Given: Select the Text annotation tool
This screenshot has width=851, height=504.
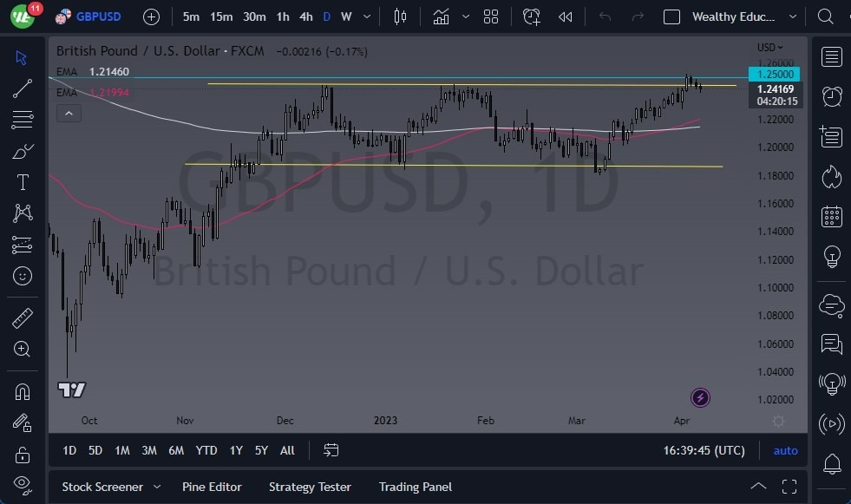Looking at the screenshot, I should pyautogui.click(x=22, y=181).
